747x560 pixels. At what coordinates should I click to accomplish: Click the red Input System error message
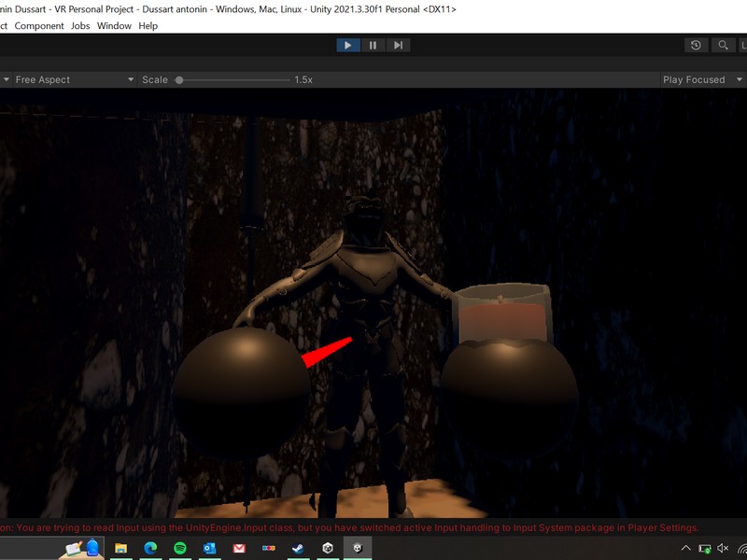pos(349,527)
